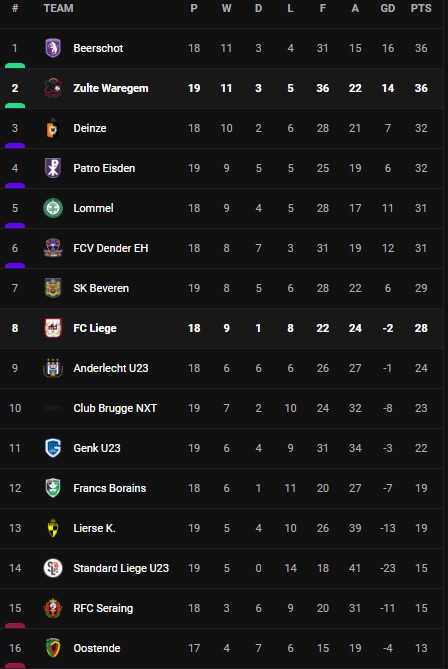Open the RFC Seraing team name

pyautogui.click(x=103, y=608)
